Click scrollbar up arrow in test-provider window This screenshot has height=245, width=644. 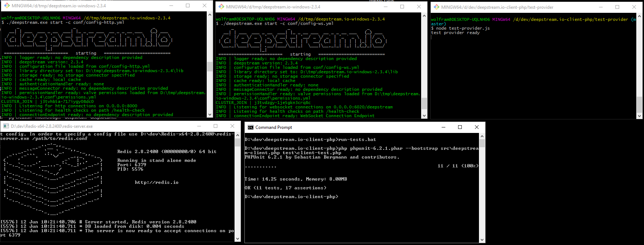coord(639,16)
